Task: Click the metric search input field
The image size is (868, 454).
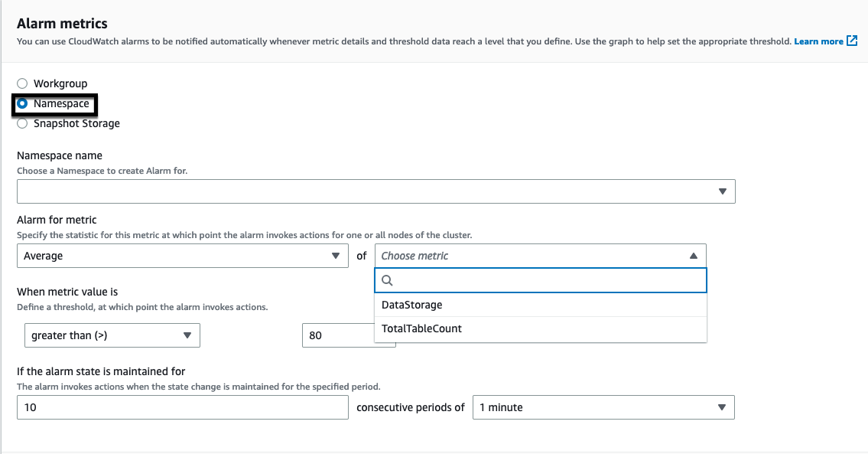Action: [x=535, y=280]
